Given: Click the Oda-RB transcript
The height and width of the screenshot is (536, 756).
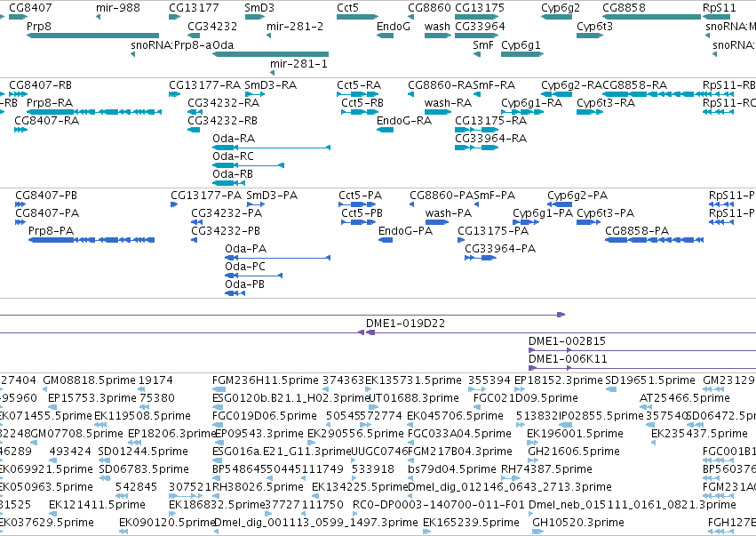Looking at the screenshot, I should point(229,183).
